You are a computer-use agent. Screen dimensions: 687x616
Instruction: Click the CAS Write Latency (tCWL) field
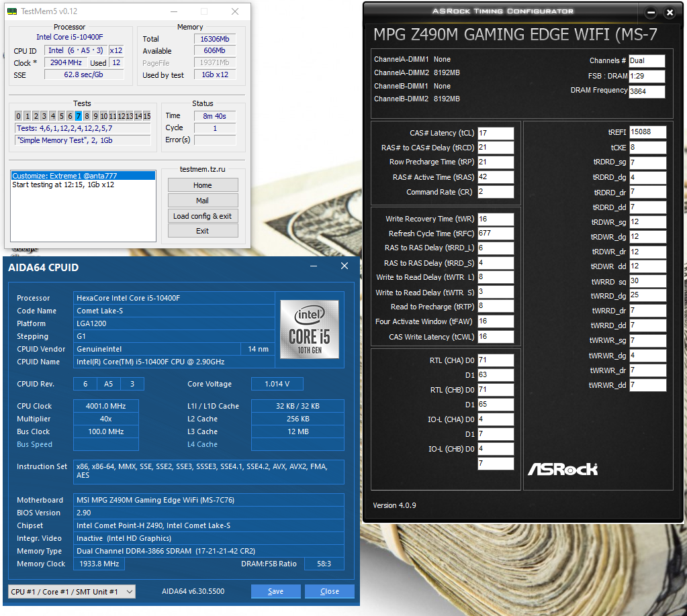point(496,337)
